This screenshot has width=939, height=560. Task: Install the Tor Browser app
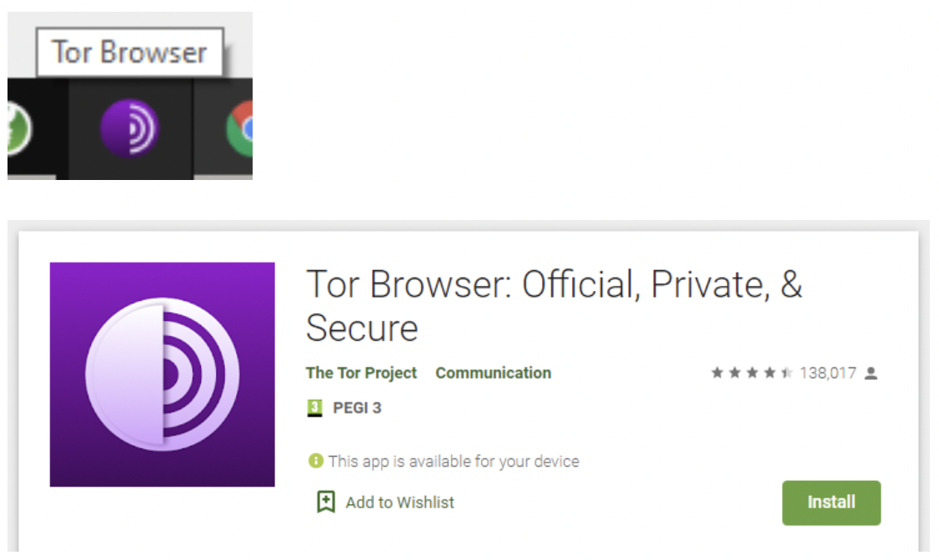click(x=831, y=502)
